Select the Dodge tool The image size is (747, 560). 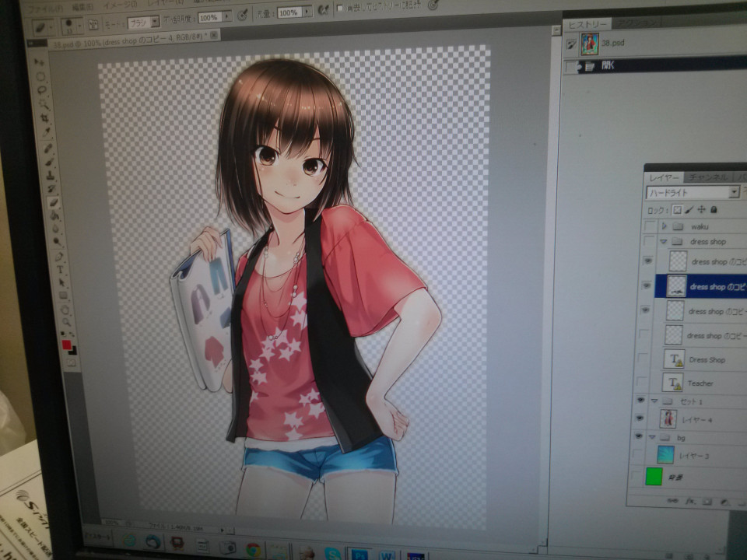pyautogui.click(x=57, y=242)
